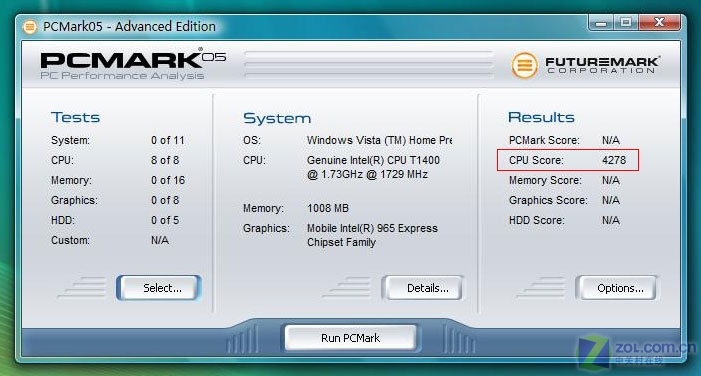The width and height of the screenshot is (701, 376).
Task: Click the Tests section heading
Action: coord(75,117)
